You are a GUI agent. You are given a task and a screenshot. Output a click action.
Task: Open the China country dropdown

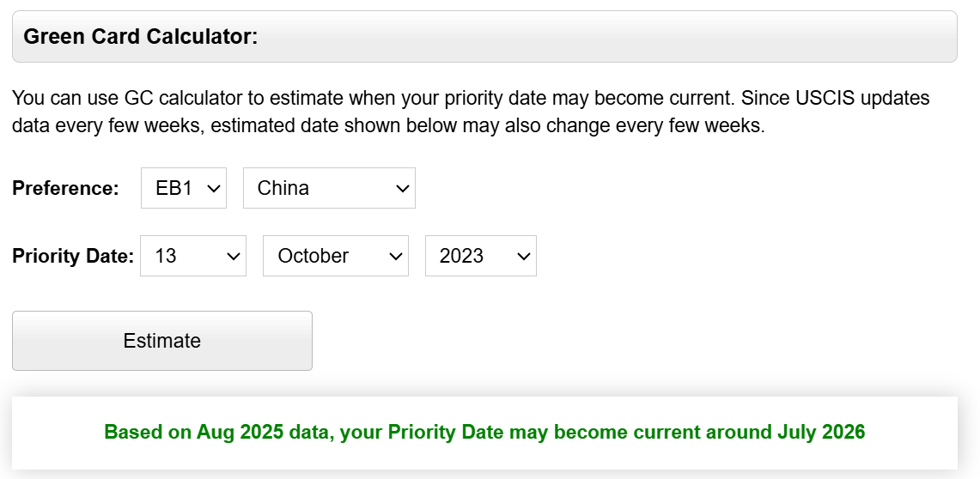(x=328, y=188)
